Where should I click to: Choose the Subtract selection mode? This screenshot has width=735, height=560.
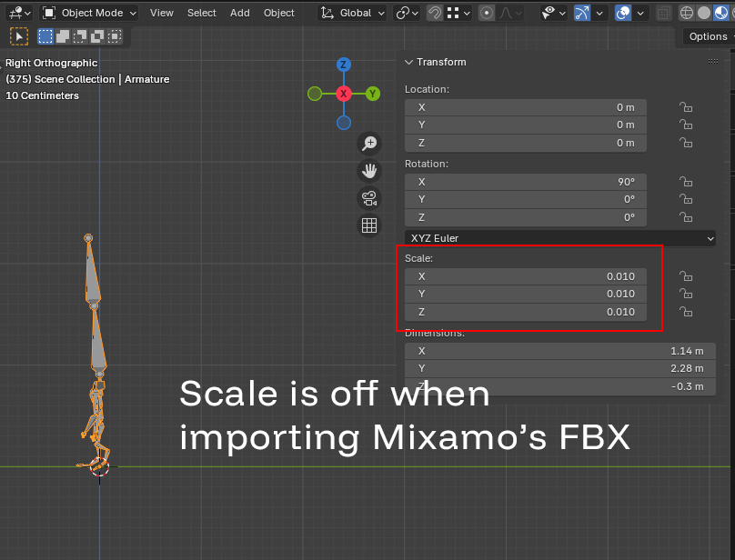[80, 36]
